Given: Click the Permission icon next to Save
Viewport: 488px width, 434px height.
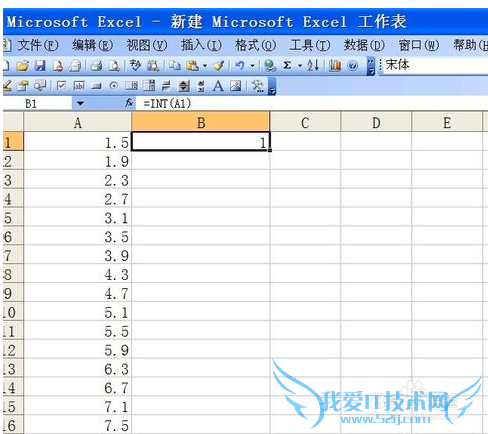Looking at the screenshot, I should pos(58,66).
